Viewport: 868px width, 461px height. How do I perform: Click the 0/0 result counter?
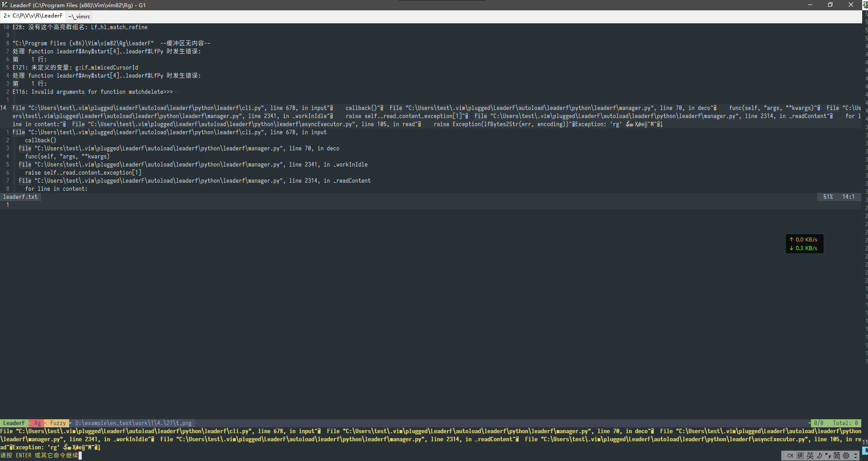click(819, 423)
